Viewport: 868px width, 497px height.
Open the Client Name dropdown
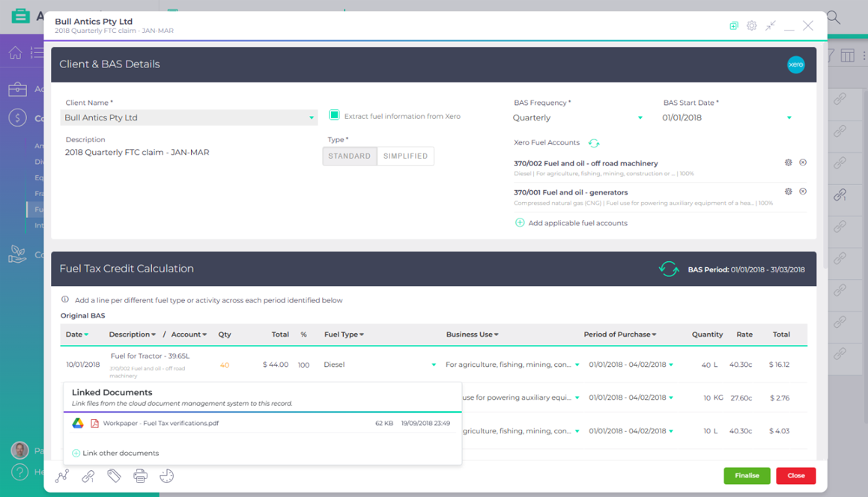tap(310, 118)
